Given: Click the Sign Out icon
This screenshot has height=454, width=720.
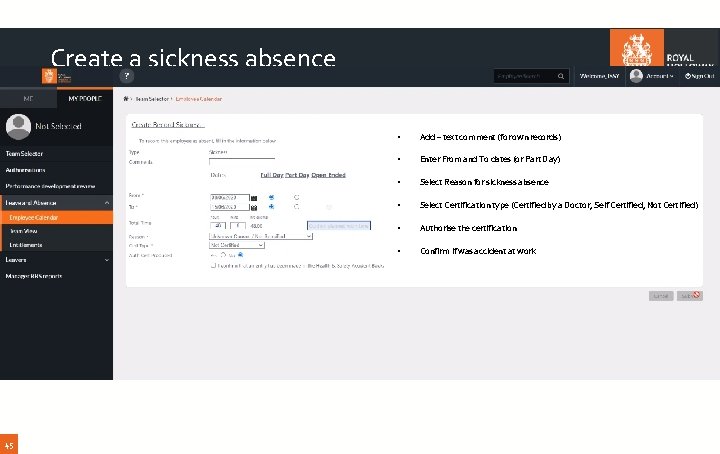Looking at the screenshot, I should pos(687,76).
